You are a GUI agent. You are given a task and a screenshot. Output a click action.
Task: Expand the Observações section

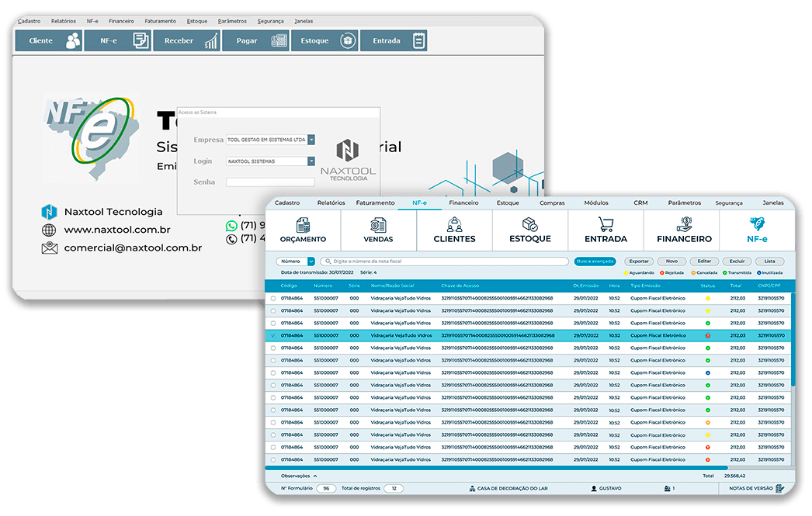(x=299, y=476)
